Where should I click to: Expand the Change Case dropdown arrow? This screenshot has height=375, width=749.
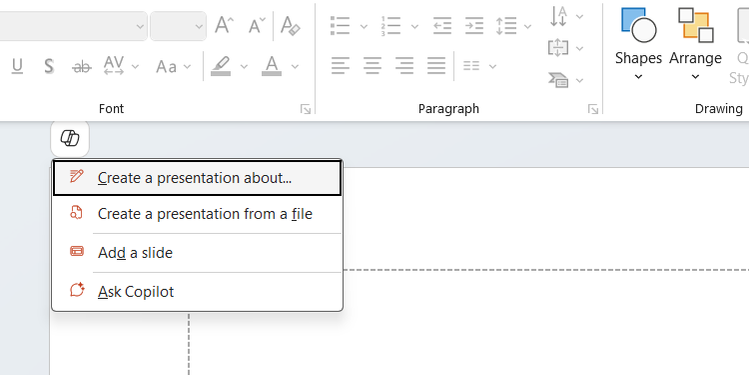(187, 66)
